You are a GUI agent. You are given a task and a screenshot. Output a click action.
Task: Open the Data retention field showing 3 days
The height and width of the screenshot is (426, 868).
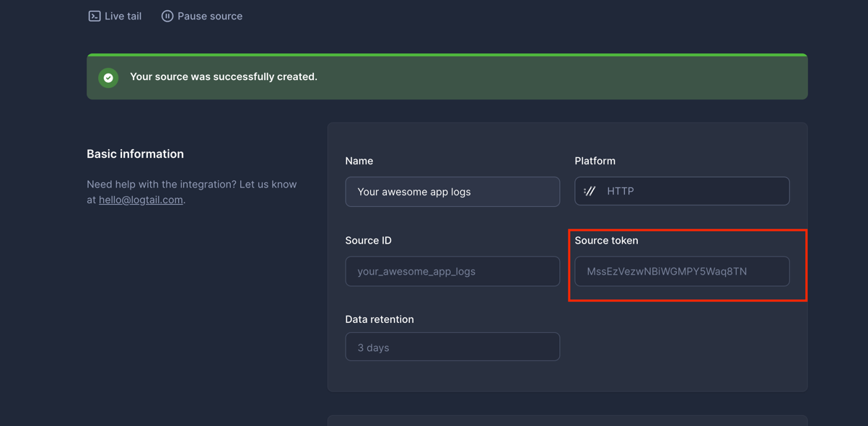click(x=452, y=347)
